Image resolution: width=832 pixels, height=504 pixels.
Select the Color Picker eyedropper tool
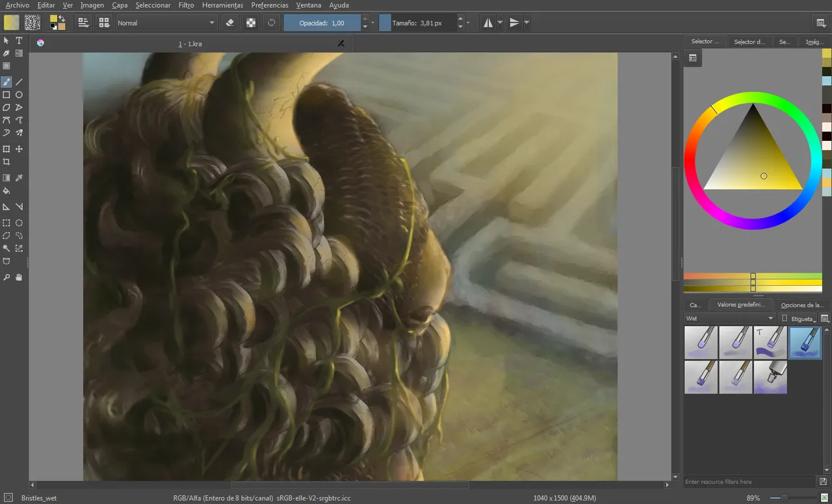[19, 178]
